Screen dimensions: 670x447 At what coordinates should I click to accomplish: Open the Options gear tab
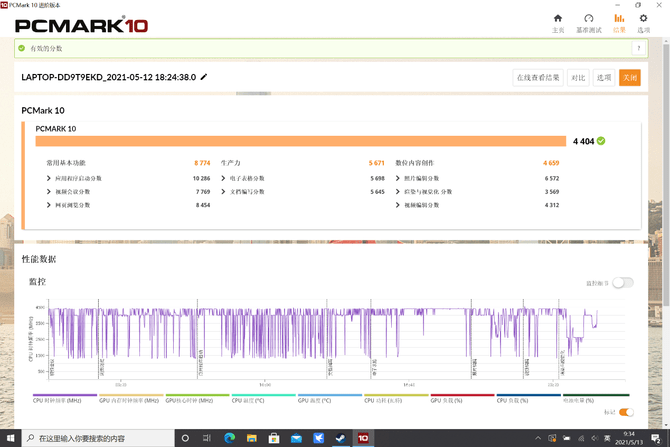point(643,18)
